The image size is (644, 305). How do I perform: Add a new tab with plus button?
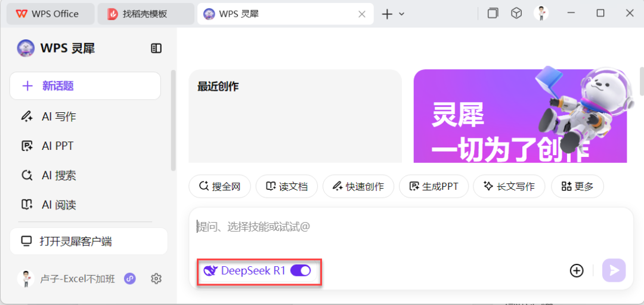coord(387,14)
